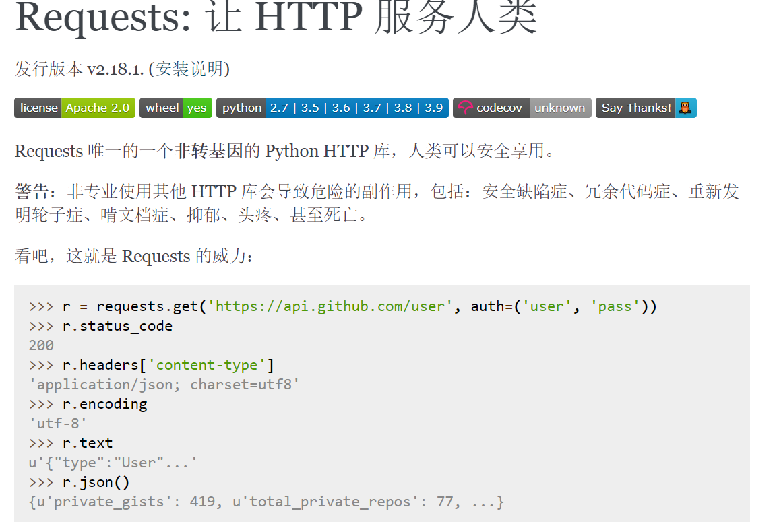Click the codecov umbrella icon
The height and width of the screenshot is (532, 775).
tap(465, 108)
